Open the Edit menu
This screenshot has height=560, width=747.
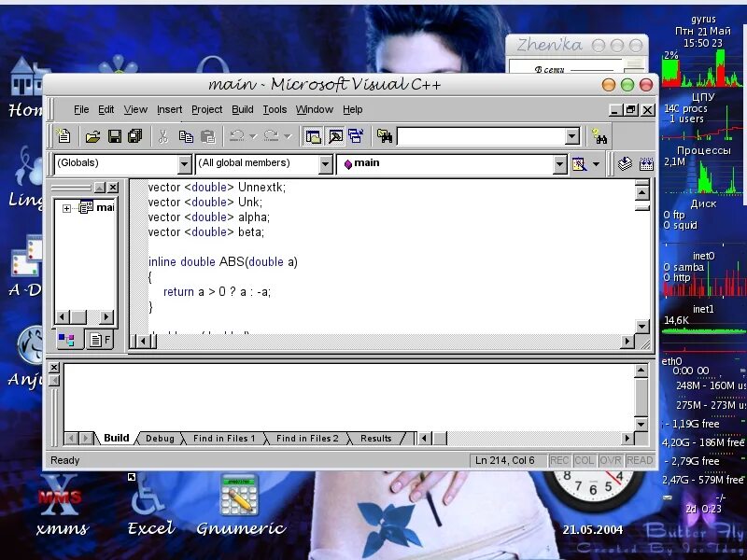(106, 109)
